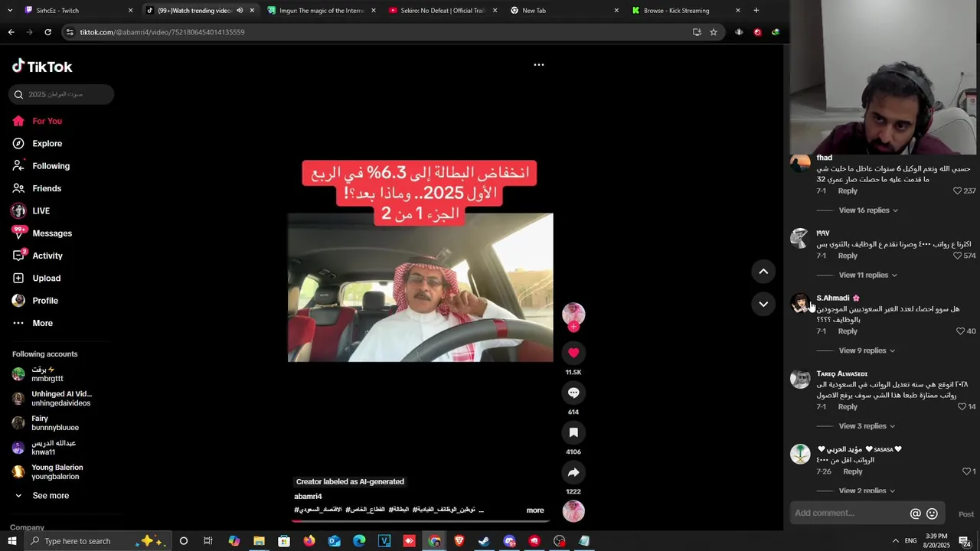Post the comment

pos(966,514)
